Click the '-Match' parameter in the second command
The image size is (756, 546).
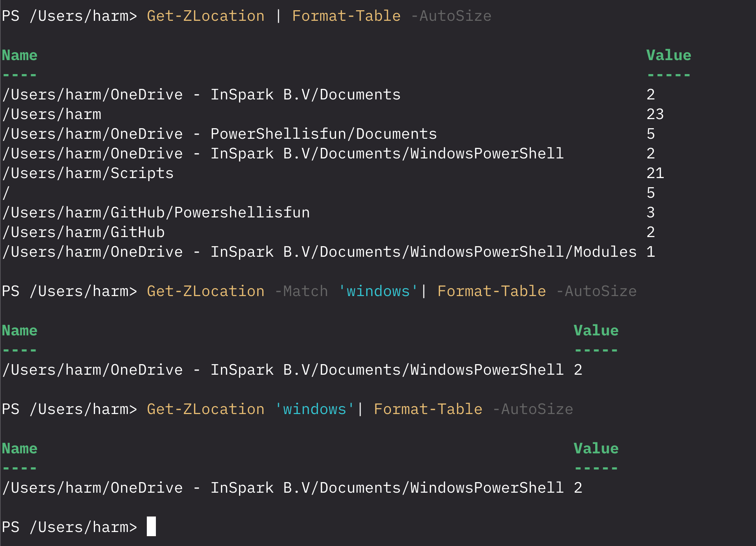[301, 292]
